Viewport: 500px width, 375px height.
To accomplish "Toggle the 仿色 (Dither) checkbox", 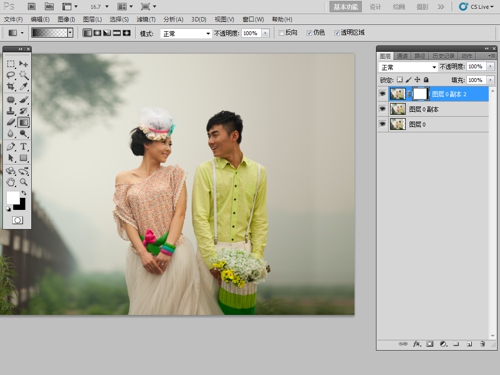I will (x=309, y=33).
